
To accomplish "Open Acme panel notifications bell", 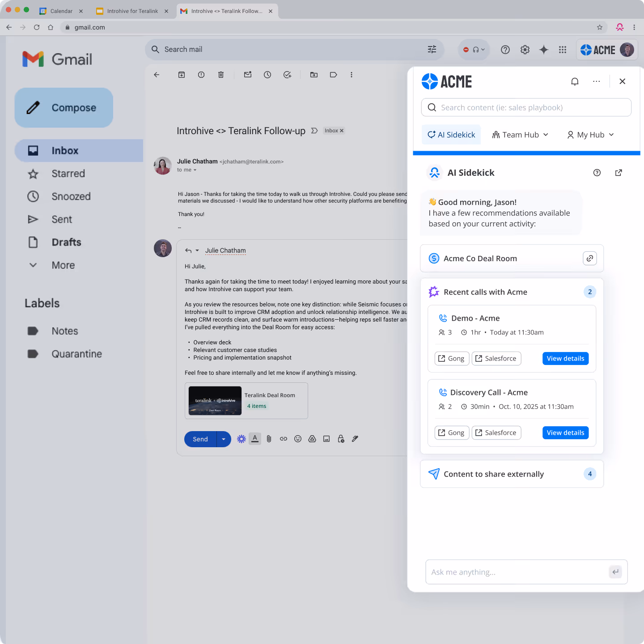I will pos(575,81).
